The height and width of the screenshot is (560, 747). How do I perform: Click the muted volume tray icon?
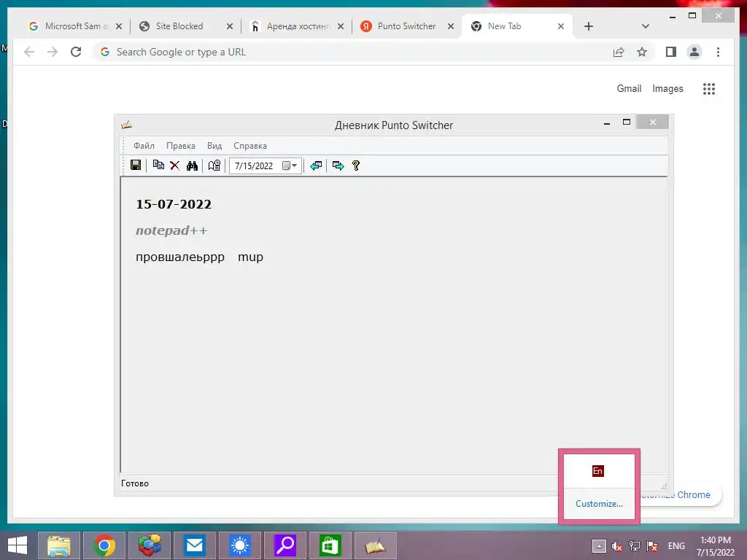(617, 546)
